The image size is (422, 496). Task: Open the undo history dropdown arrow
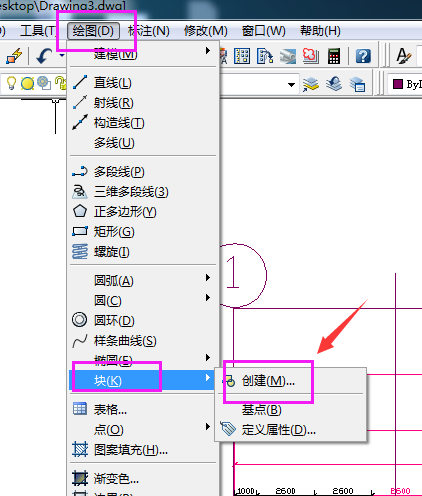tap(62, 55)
